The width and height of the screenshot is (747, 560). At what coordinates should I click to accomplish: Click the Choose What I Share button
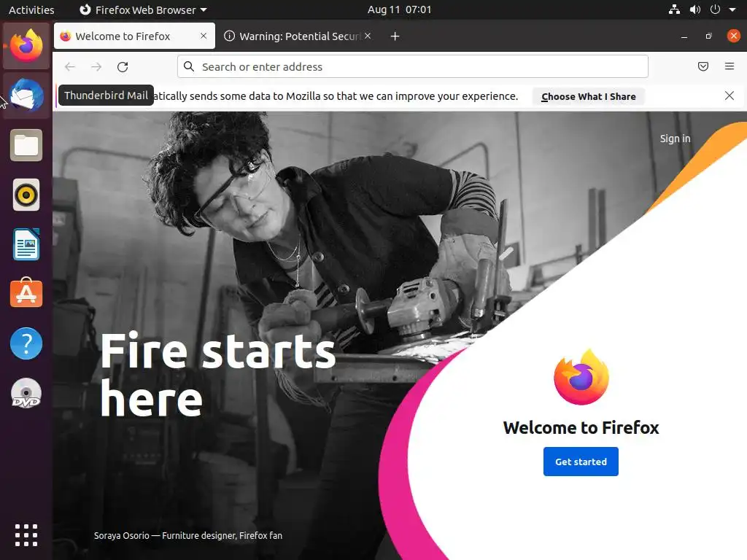click(x=589, y=96)
